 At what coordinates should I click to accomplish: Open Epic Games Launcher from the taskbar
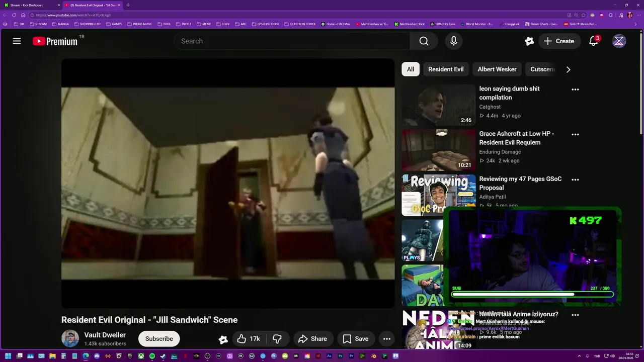pos(130,356)
